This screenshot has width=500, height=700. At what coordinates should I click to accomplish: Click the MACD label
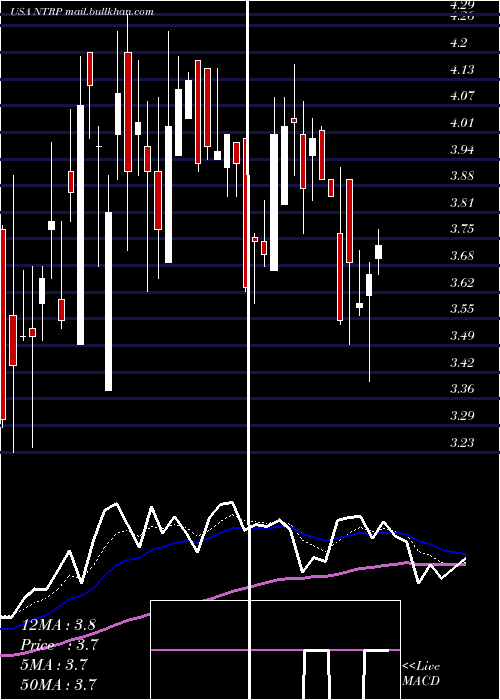(x=421, y=681)
